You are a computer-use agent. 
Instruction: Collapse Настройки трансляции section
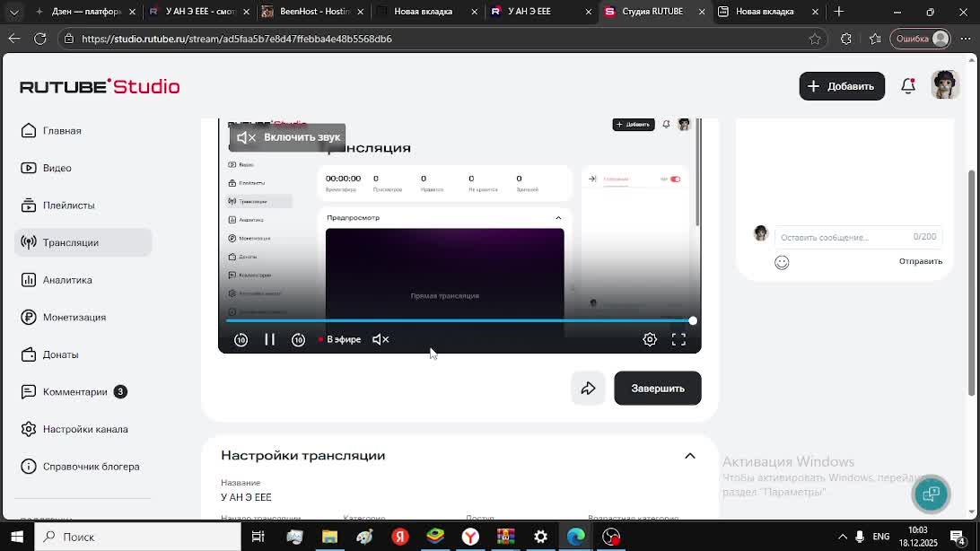(x=690, y=456)
